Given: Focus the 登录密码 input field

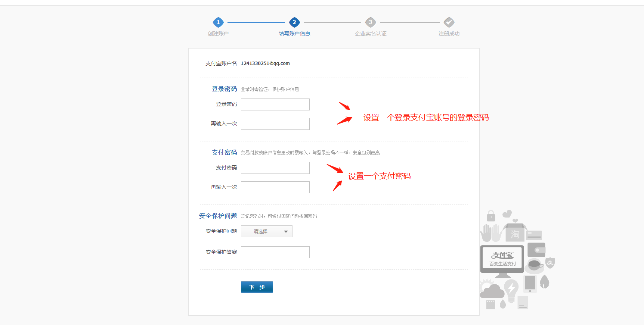Looking at the screenshot, I should pyautogui.click(x=275, y=104).
